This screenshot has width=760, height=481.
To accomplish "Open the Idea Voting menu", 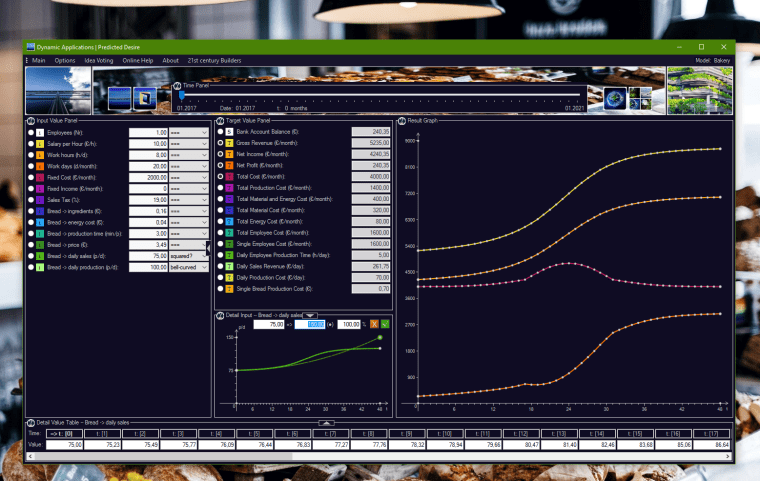I will click(x=98, y=60).
